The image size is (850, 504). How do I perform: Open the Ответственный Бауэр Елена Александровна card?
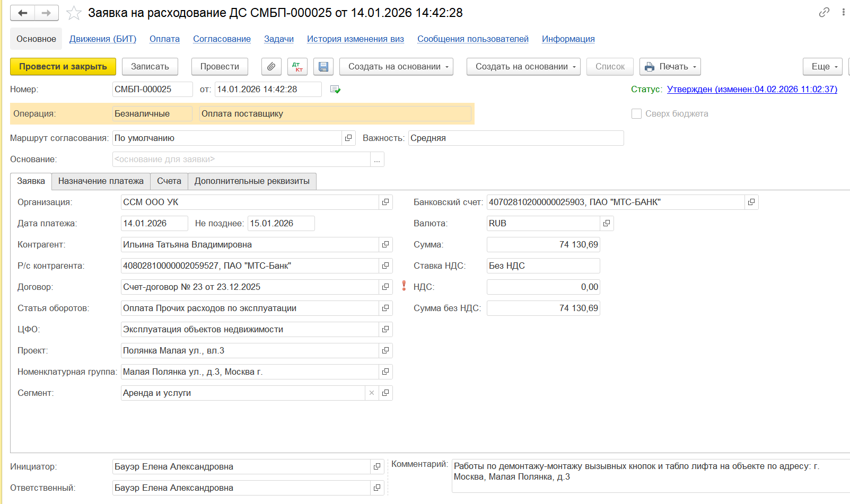(x=377, y=488)
